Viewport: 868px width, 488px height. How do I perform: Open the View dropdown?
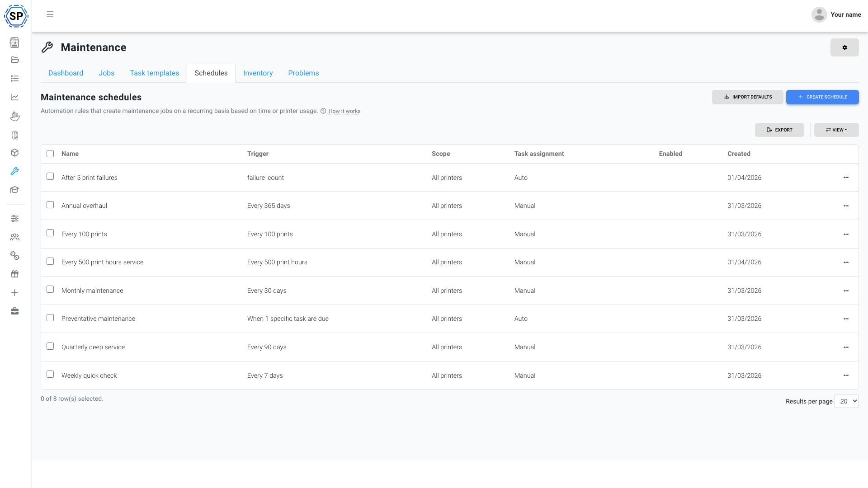pyautogui.click(x=836, y=130)
